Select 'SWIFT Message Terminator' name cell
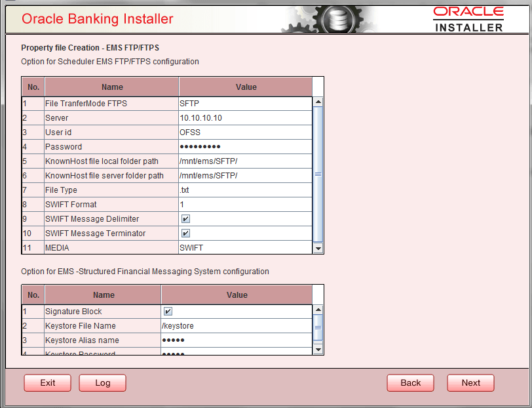The height and width of the screenshot is (408, 532). (x=111, y=234)
